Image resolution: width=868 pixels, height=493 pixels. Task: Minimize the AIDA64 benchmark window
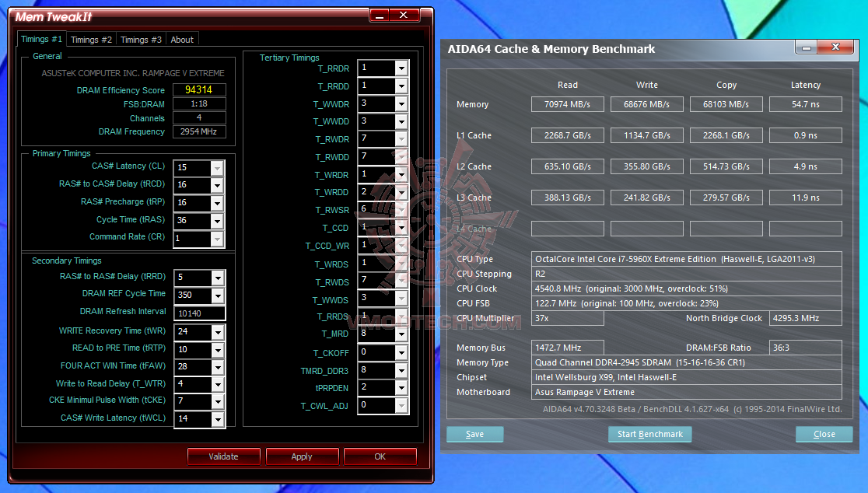(807, 47)
